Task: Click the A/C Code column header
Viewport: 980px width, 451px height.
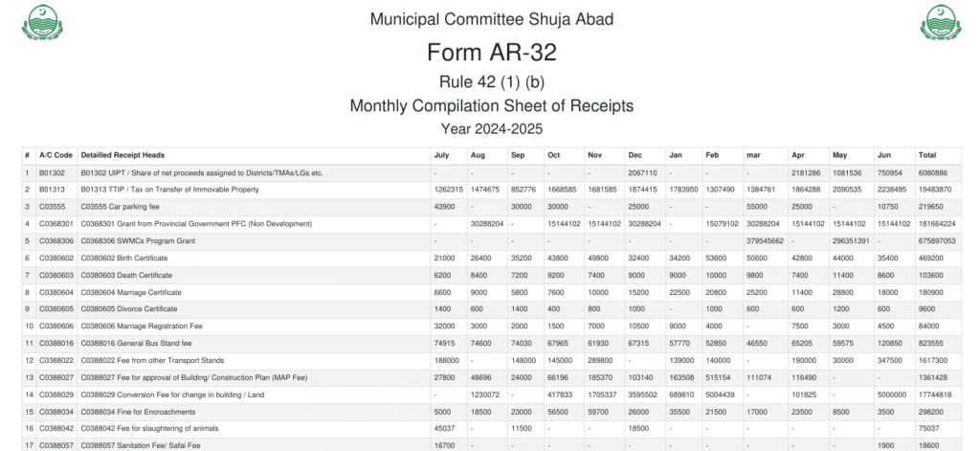Action: click(x=56, y=155)
